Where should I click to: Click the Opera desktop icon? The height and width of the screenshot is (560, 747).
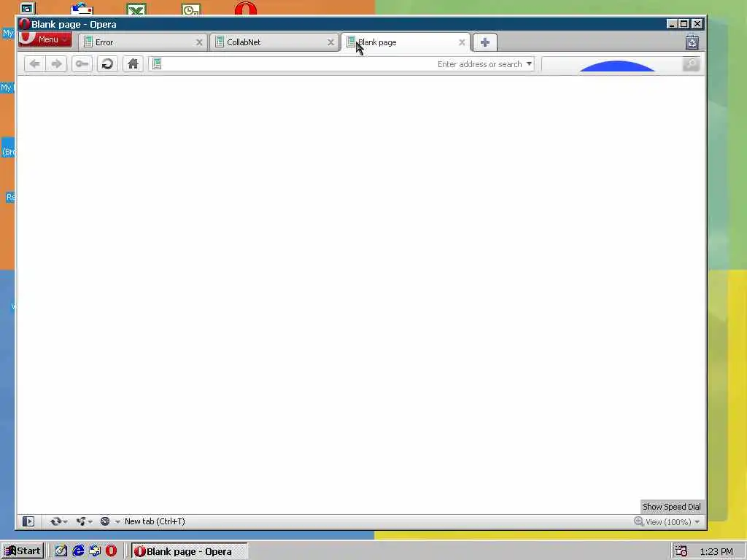245,9
